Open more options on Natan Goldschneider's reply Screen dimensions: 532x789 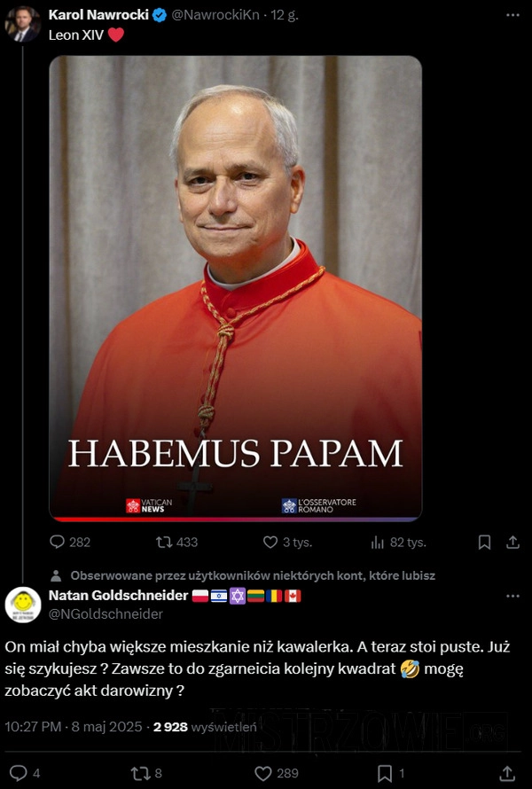[x=512, y=596]
